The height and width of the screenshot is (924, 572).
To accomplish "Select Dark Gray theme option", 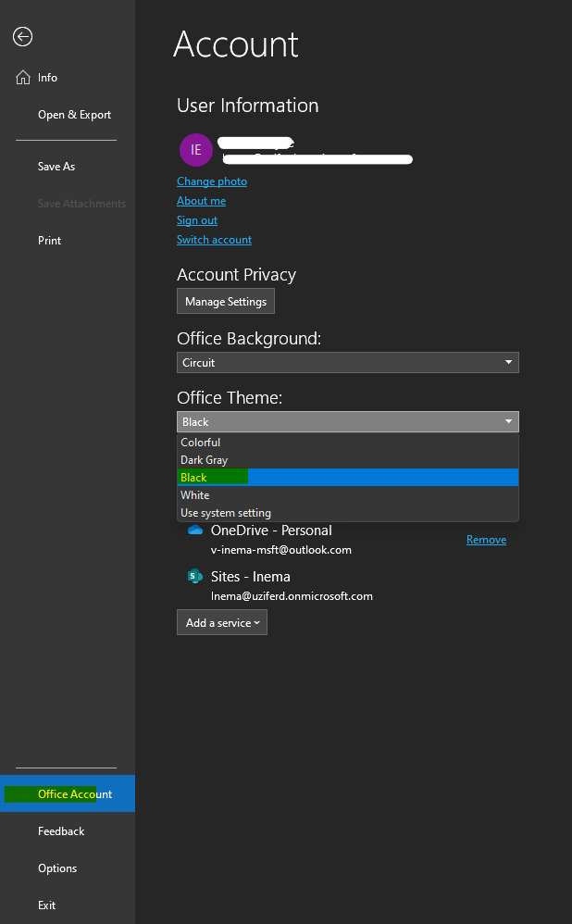I will 348,459.
